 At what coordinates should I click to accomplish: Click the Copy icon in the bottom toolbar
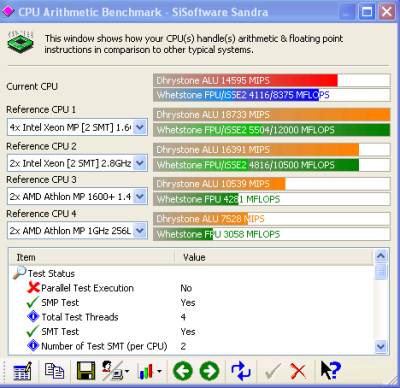pyautogui.click(x=54, y=371)
